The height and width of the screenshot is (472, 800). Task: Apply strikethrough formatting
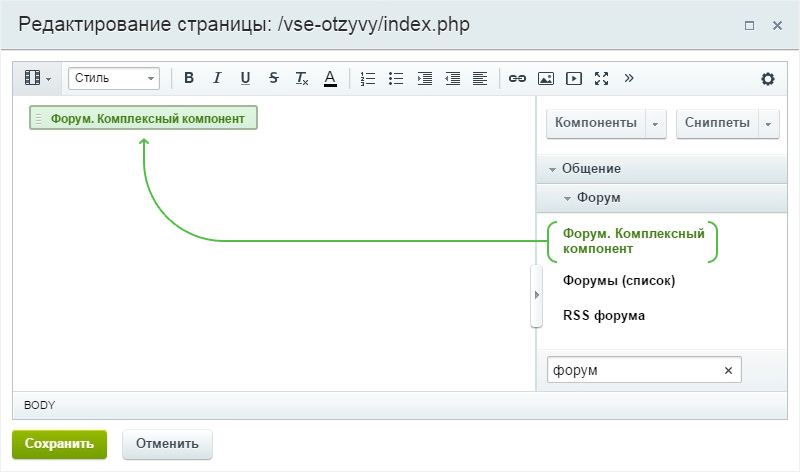tap(274, 78)
